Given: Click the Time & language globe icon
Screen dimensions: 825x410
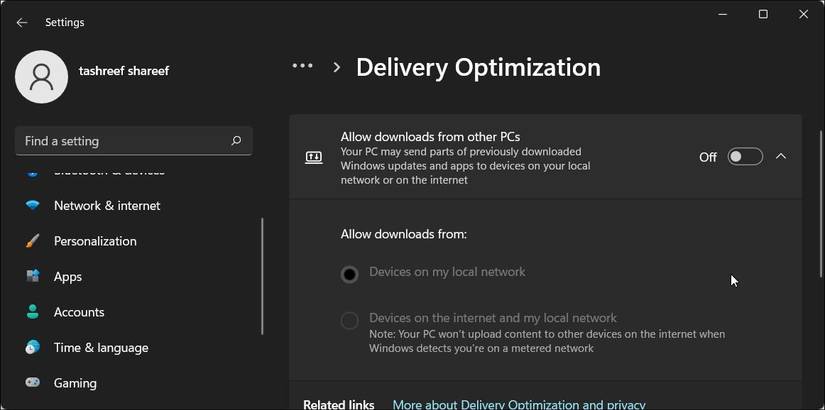Looking at the screenshot, I should point(33,347).
